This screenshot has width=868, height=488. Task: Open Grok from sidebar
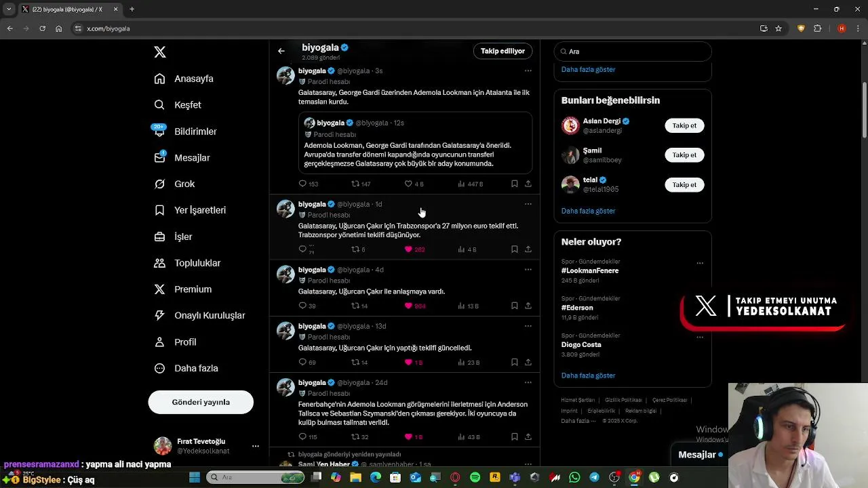click(x=174, y=184)
